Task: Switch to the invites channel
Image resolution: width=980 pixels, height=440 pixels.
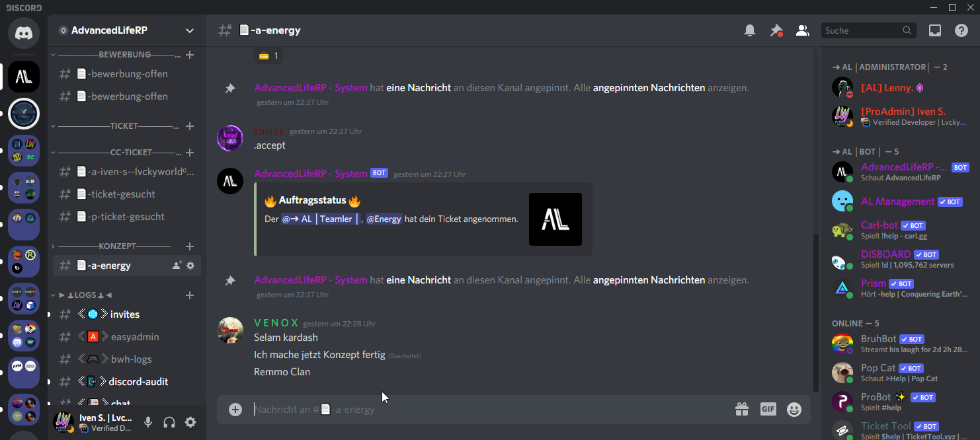Action: (x=124, y=314)
